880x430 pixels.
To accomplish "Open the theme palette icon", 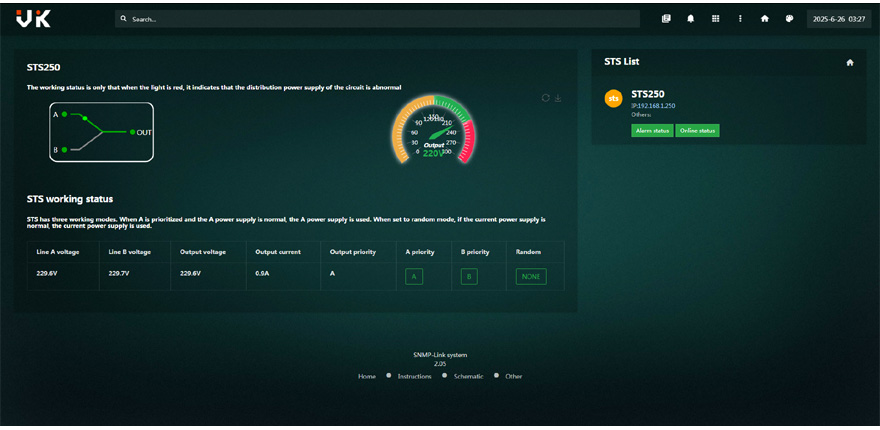I will pos(789,18).
